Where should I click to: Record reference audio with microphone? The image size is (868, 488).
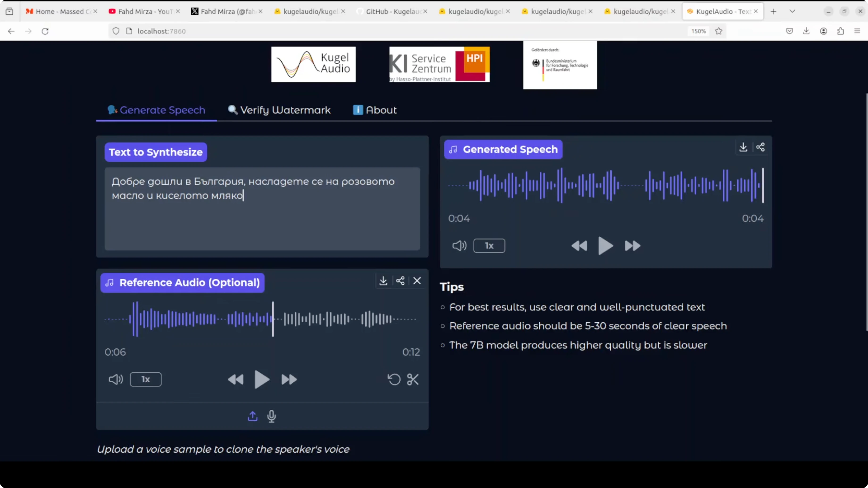(x=271, y=416)
